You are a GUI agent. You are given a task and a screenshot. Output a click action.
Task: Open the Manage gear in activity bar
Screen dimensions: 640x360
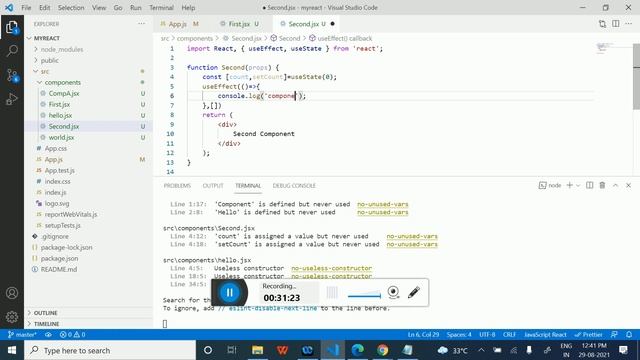click(x=12, y=316)
